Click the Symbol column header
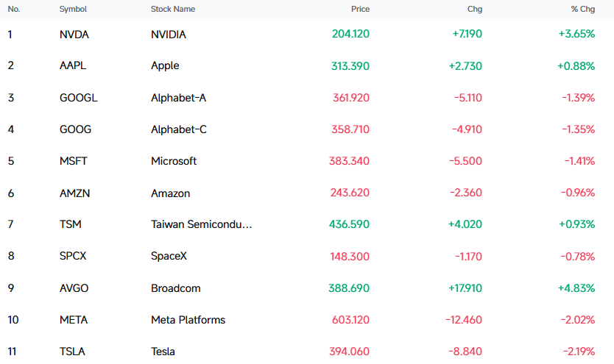The height and width of the screenshot is (364, 614). coord(73,9)
